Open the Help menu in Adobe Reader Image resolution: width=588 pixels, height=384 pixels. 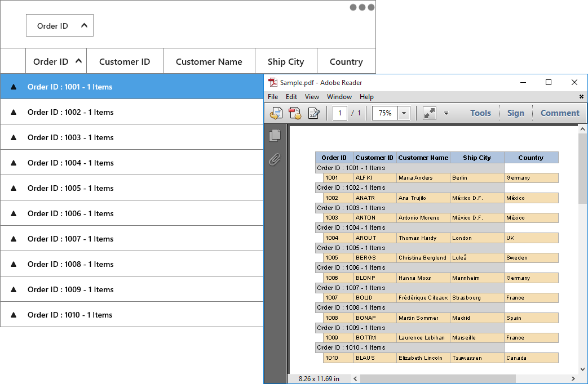(367, 97)
